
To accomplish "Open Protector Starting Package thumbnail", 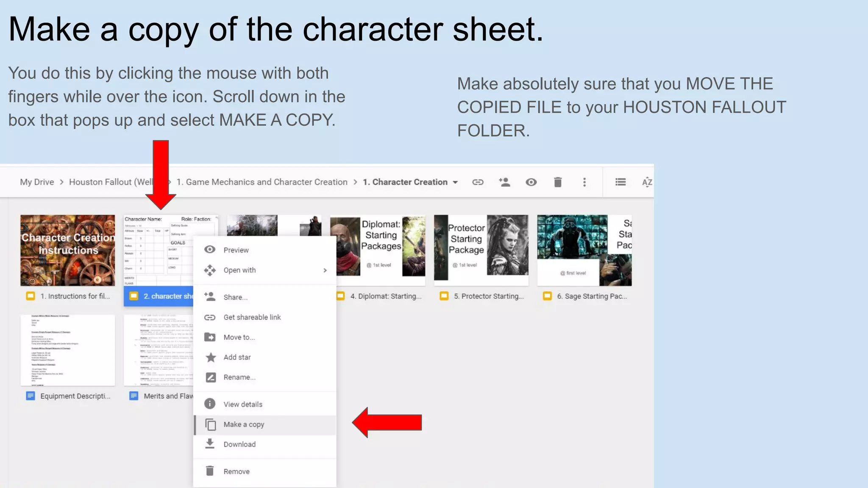I will (x=481, y=250).
